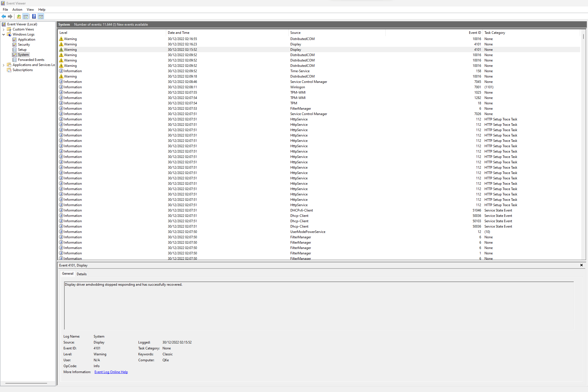
Task: Expand the Custom Views tree node
Action: (x=4, y=29)
